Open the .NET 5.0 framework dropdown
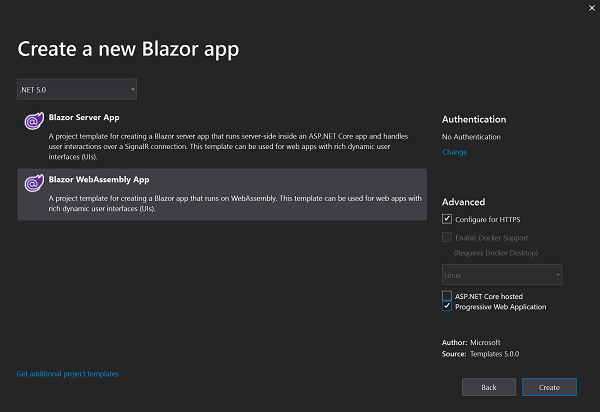 [77, 90]
